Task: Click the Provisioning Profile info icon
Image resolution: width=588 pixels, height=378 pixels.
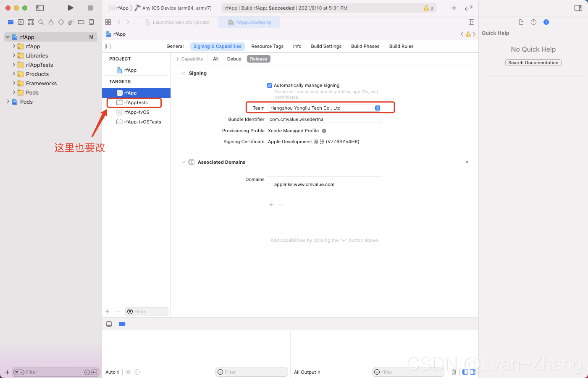Action: coord(324,131)
